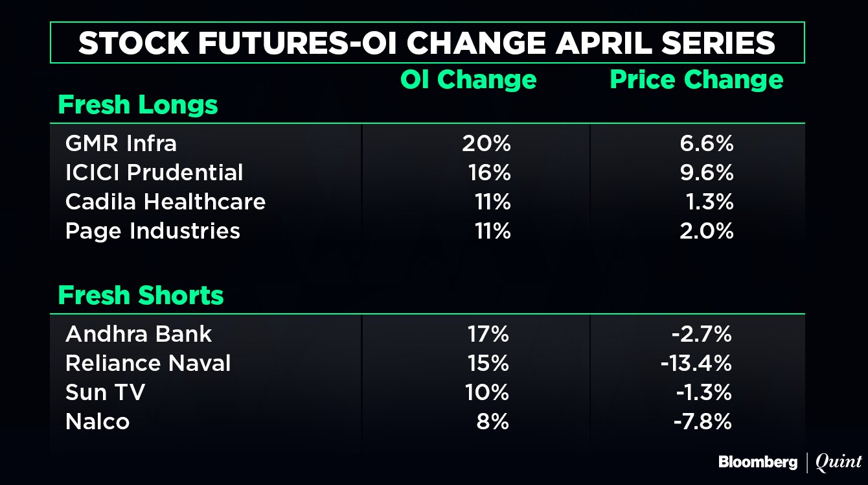Click the Nalco stock name

coord(97,421)
